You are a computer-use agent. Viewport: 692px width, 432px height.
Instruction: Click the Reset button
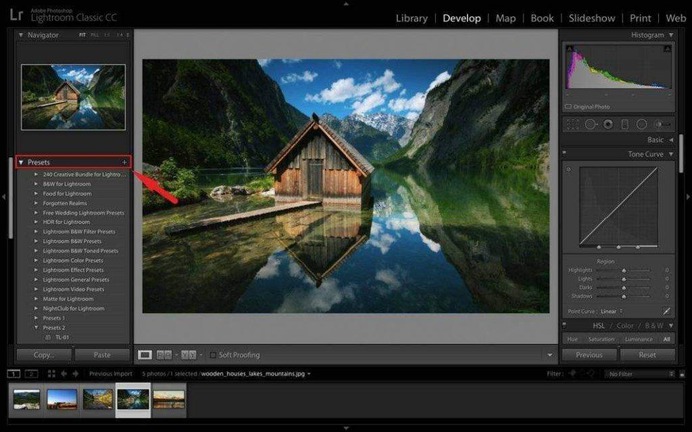647,355
